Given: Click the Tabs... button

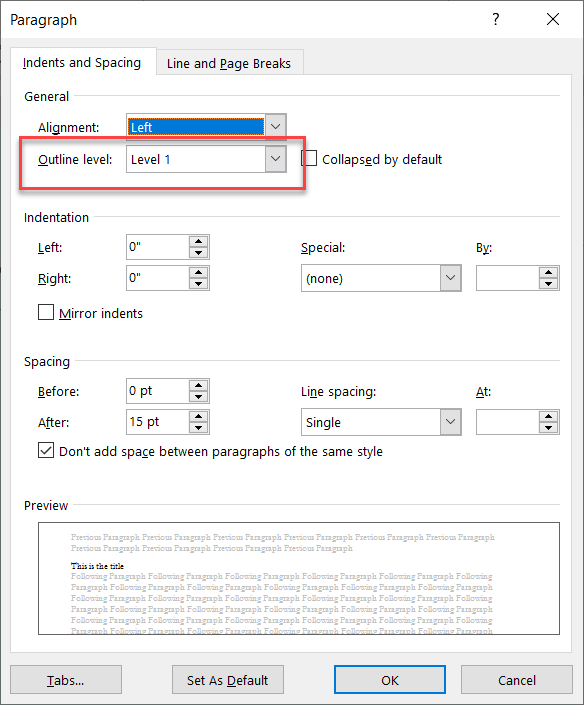Looking at the screenshot, I should (66, 680).
